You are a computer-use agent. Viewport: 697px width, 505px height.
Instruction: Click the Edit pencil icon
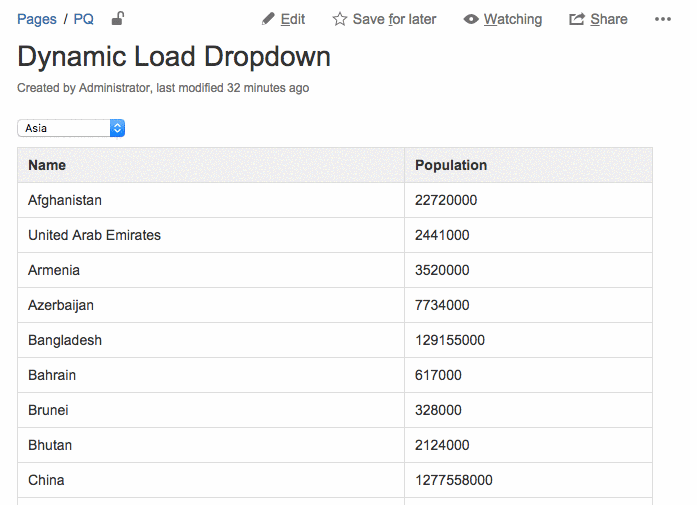click(268, 19)
